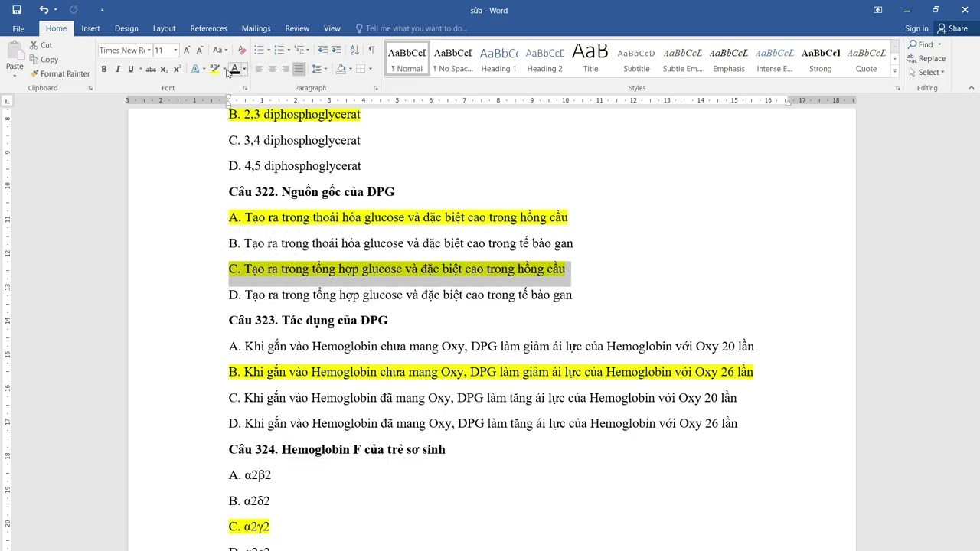The width and height of the screenshot is (980, 551).
Task: Apply the Title style
Action: (590, 59)
